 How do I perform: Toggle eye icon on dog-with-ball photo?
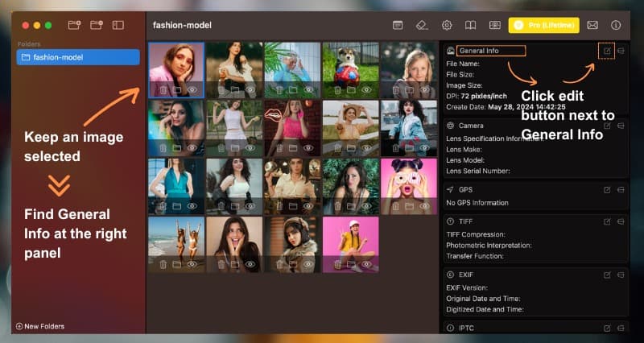(x=367, y=90)
